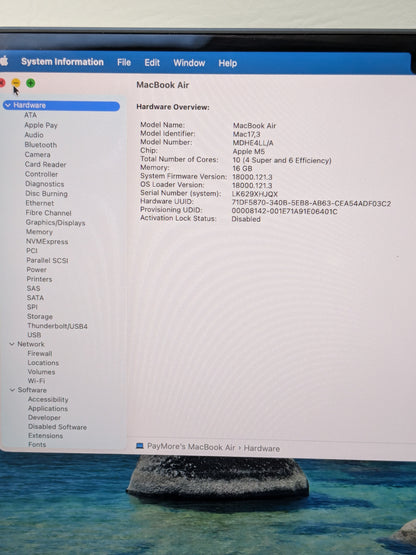Select Memory in the sidebar list
Screen dimensions: 416x555
click(x=39, y=232)
